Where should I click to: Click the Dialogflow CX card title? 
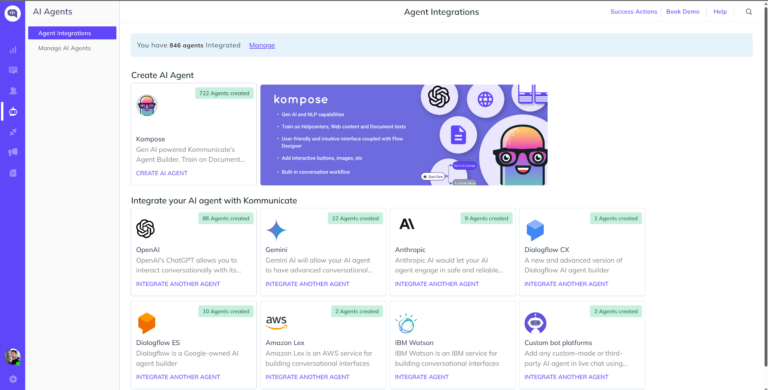(547, 250)
